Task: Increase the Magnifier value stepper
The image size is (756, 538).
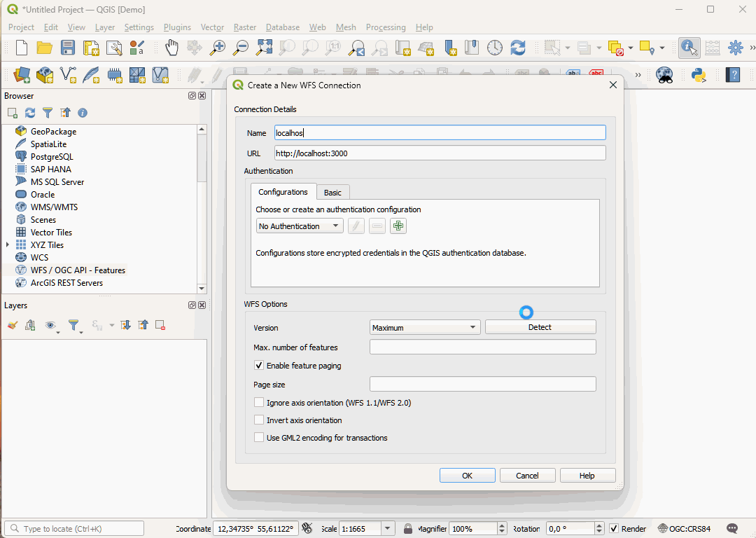Action: click(502, 525)
